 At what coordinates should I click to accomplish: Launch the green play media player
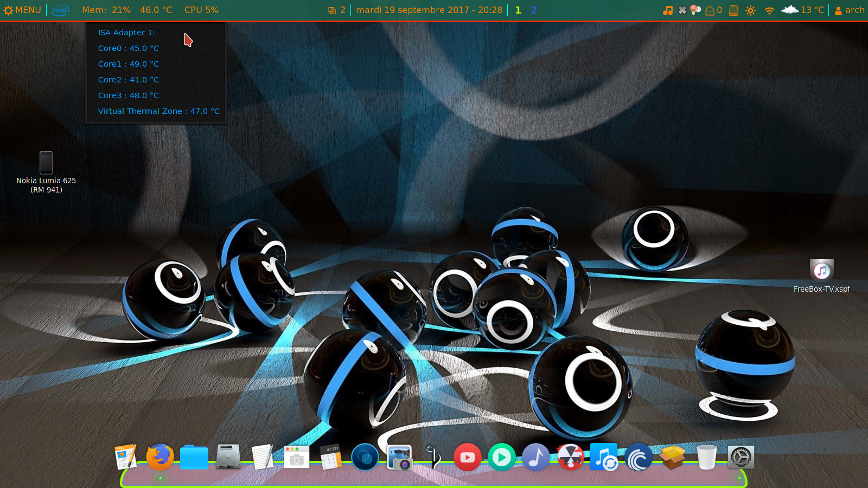[501, 458]
